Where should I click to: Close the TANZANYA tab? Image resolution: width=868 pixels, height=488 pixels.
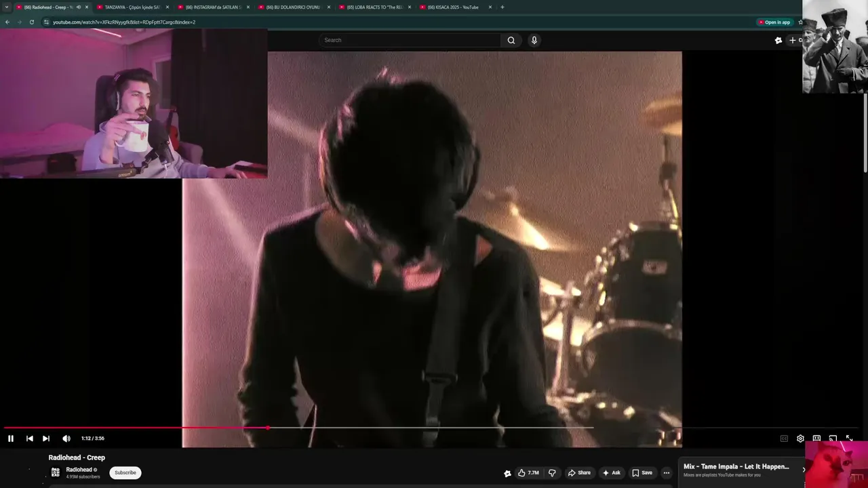click(167, 7)
